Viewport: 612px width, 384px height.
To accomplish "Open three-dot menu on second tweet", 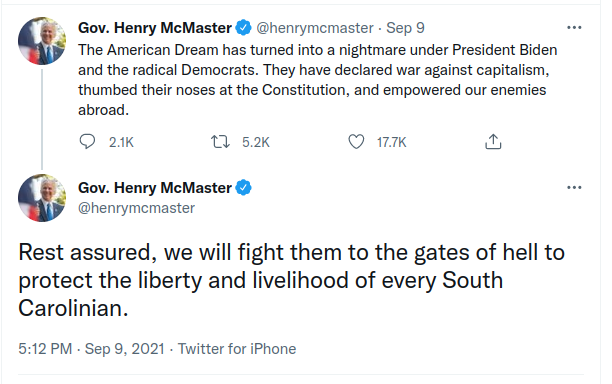I will pyautogui.click(x=574, y=188).
